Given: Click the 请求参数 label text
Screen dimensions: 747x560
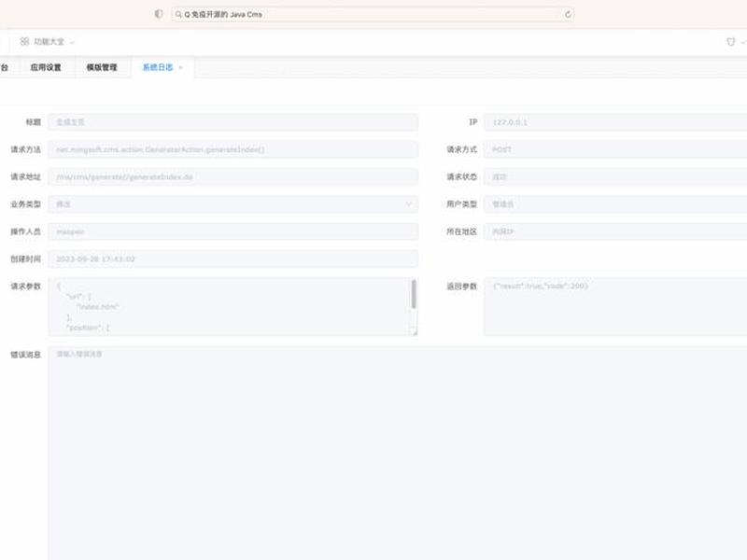Looking at the screenshot, I should click(26, 287).
